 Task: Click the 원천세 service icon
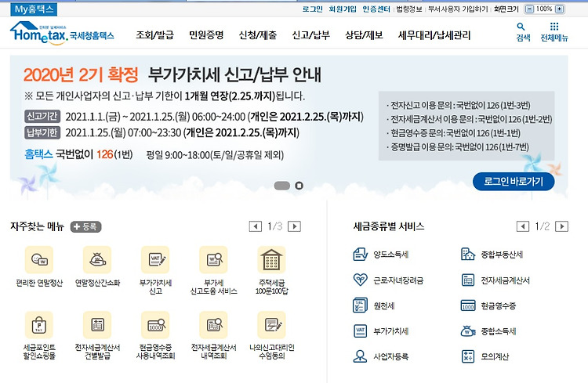click(x=361, y=305)
